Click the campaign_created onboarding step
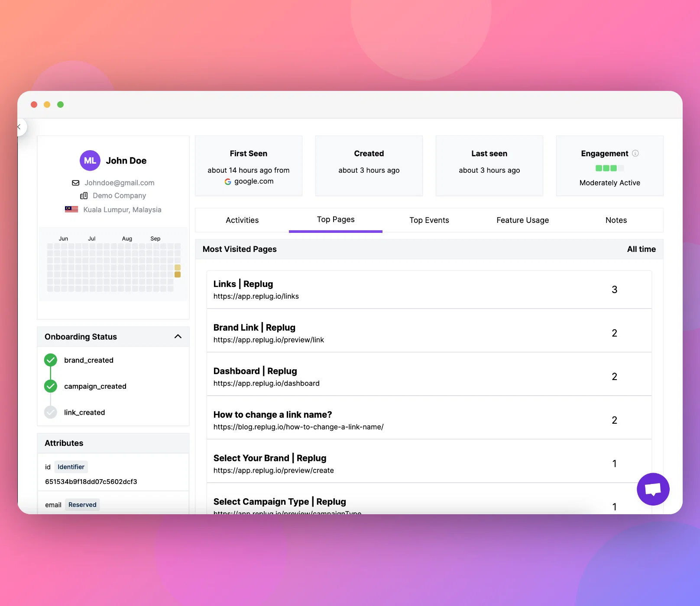Viewport: 700px width, 606px height. [95, 386]
